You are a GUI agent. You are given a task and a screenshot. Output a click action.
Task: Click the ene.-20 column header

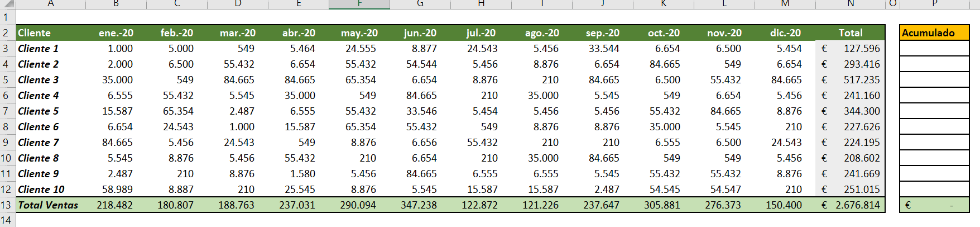[x=116, y=32]
